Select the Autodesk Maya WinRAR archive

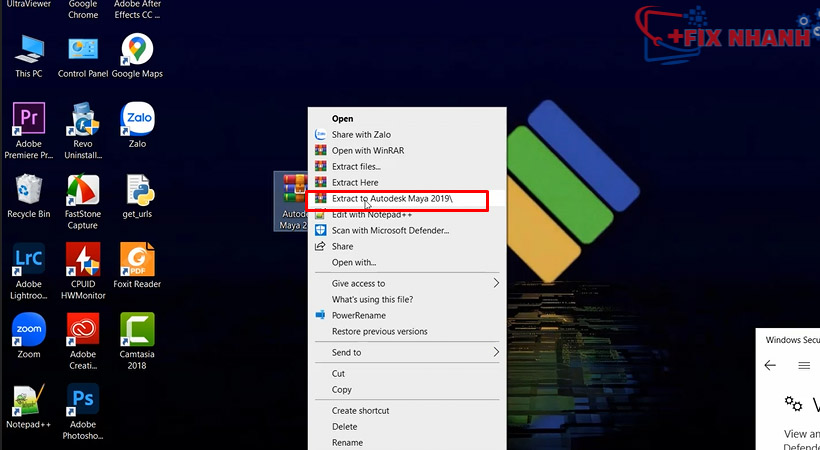[292, 201]
